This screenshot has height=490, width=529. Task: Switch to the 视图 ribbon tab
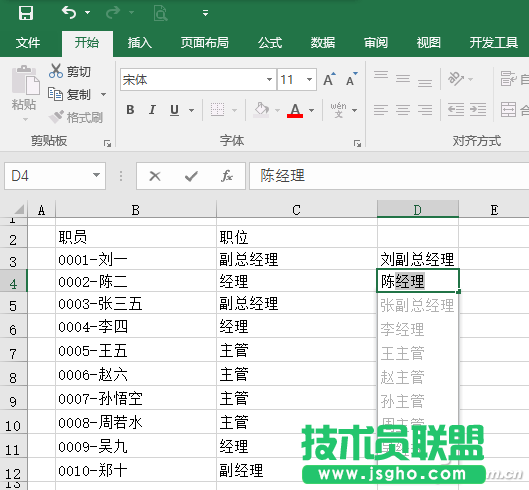428,43
